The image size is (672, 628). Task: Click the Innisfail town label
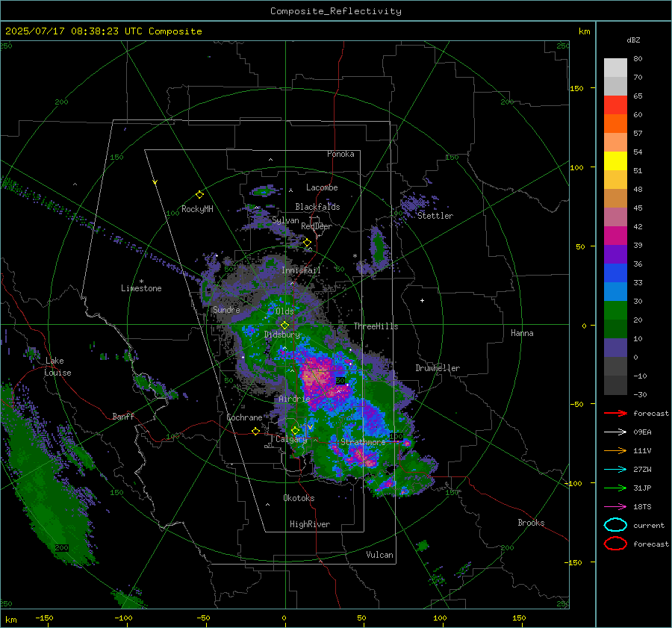pyautogui.click(x=301, y=270)
